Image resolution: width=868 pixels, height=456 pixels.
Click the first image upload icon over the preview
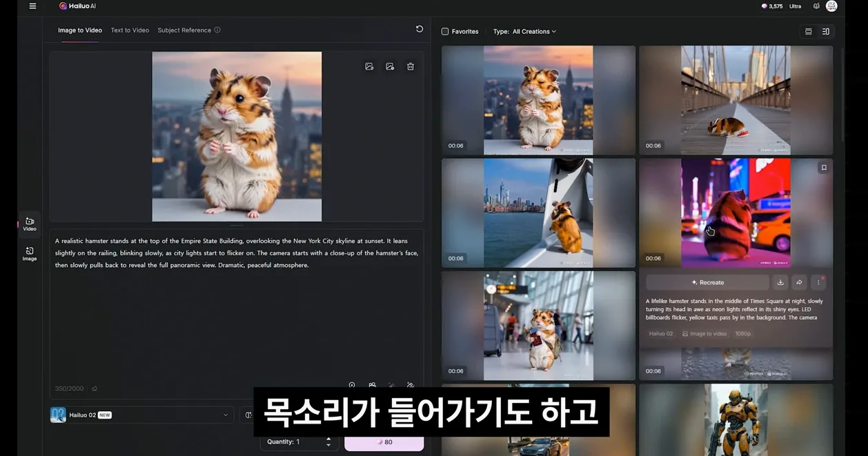(x=369, y=66)
